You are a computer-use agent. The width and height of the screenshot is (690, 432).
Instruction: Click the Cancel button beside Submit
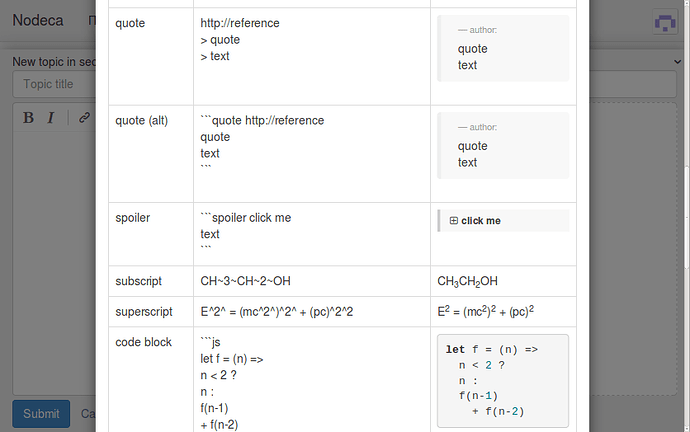(x=87, y=413)
